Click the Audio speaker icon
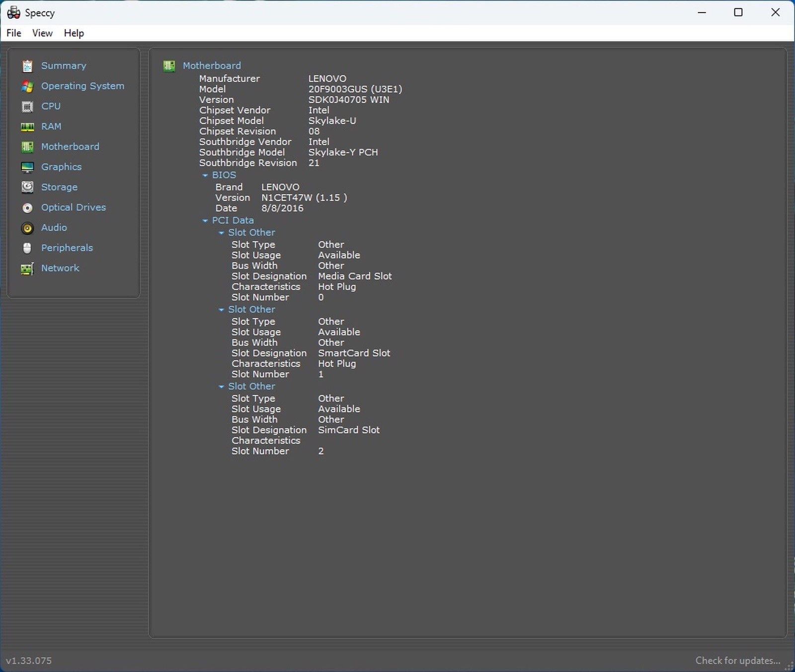 click(x=27, y=228)
